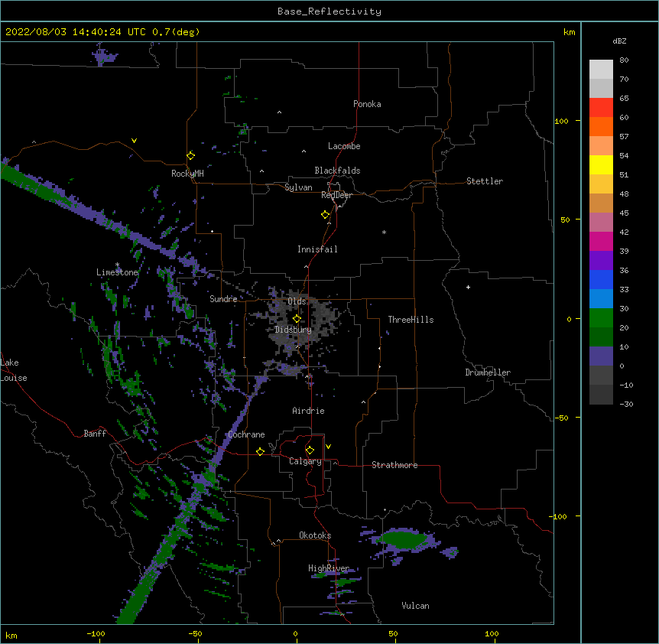This screenshot has width=659, height=644.
Task: Click the yellow diamond marker below RedDeer
Action: tap(326, 214)
